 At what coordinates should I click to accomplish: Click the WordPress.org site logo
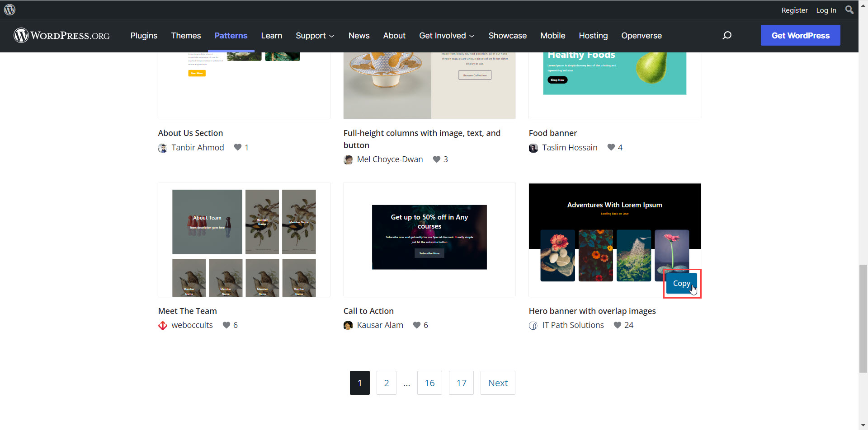tap(62, 35)
